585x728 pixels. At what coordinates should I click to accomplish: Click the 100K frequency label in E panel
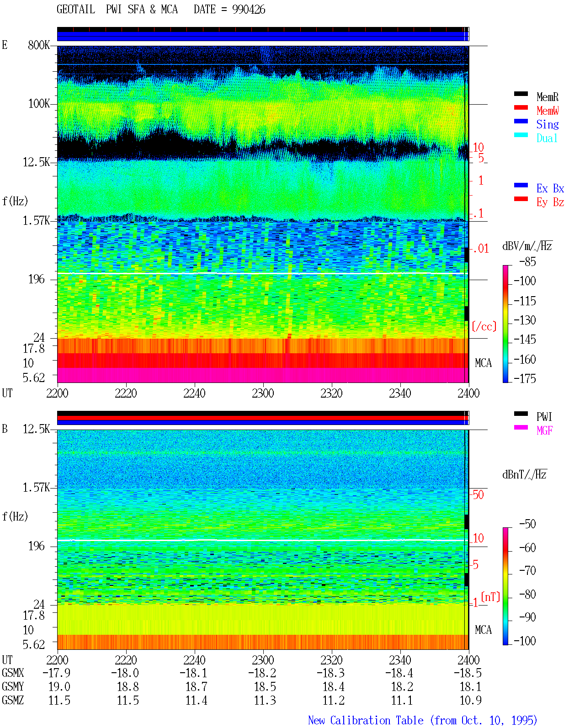[x=39, y=104]
